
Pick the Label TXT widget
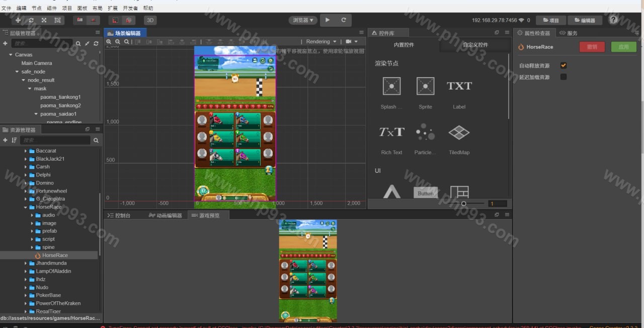459,86
